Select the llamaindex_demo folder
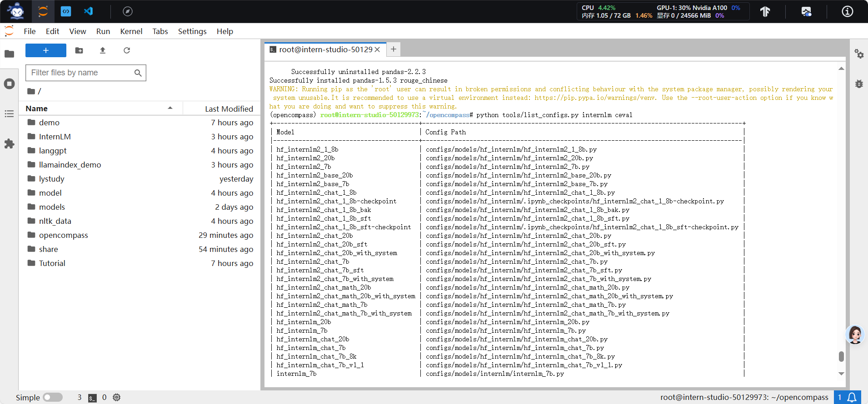Image resolution: width=868 pixels, height=404 pixels. point(140,165)
